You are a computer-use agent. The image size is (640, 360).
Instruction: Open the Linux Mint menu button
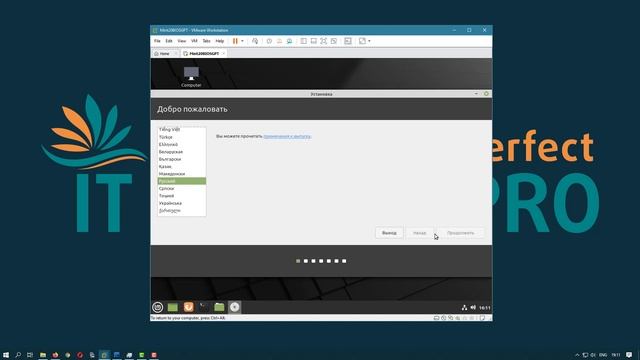pos(158,307)
